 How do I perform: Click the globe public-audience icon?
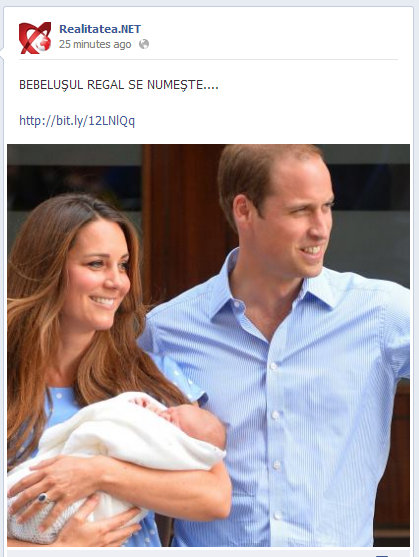144,44
